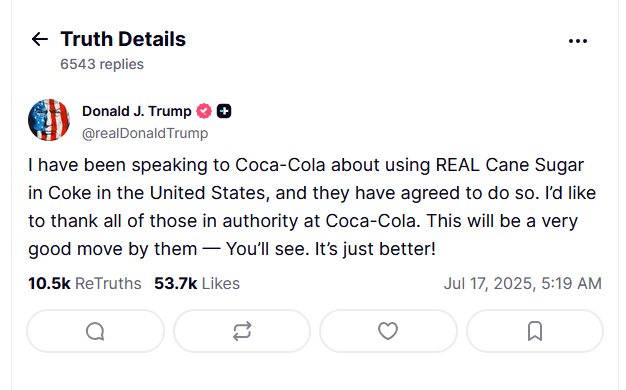Click the words United States in post
Screen dimensions: 626x390
point(207,193)
